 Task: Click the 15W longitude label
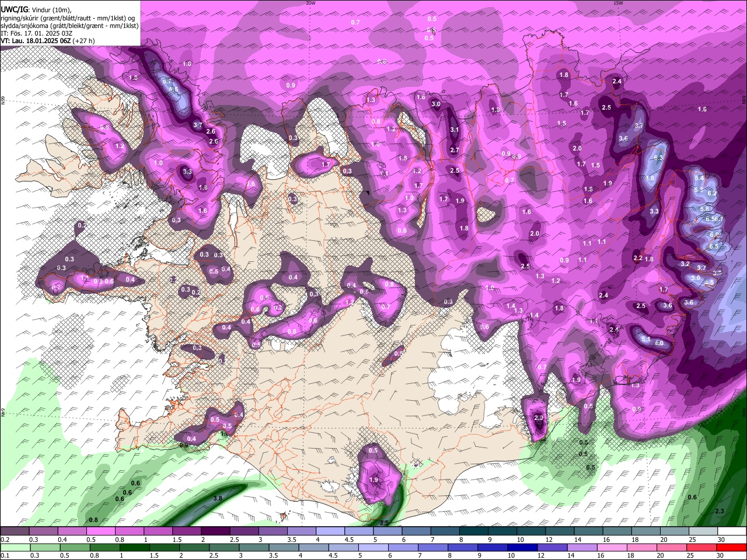[x=618, y=3]
